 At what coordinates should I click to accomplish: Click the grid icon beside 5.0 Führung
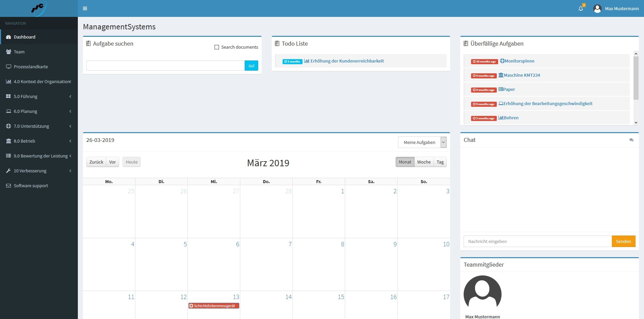coord(8,96)
